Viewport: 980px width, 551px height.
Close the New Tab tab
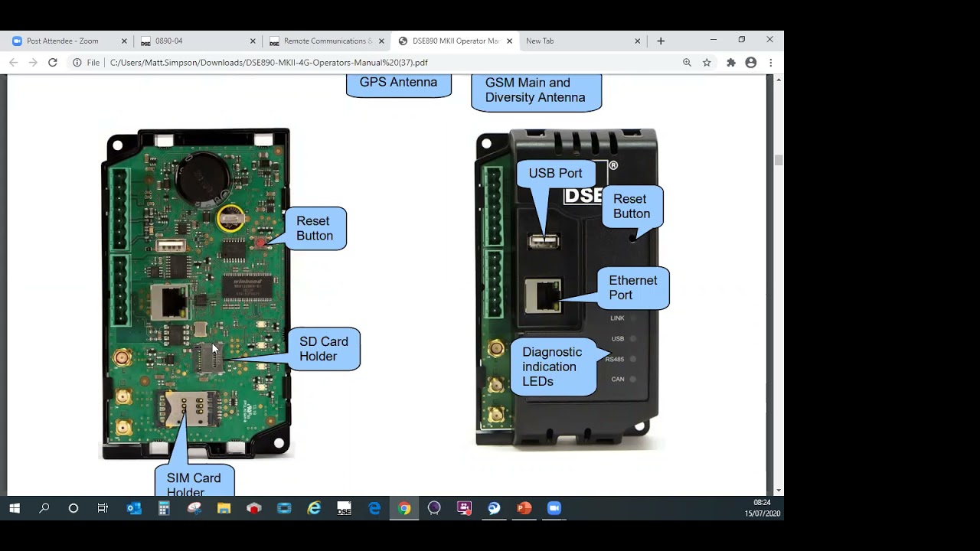(x=637, y=41)
